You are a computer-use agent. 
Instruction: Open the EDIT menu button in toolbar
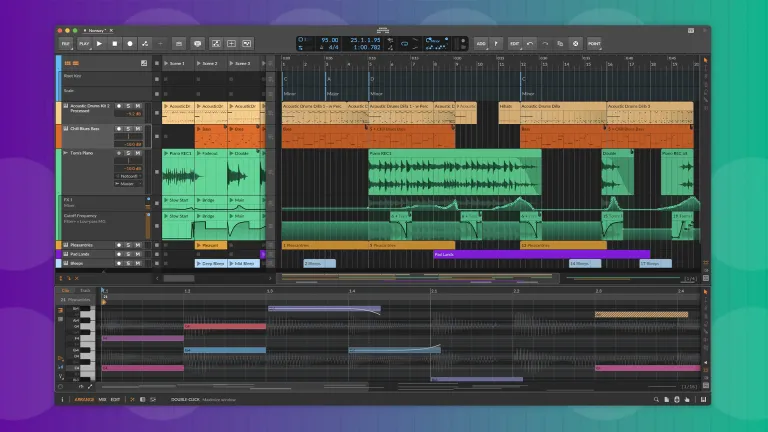point(514,44)
